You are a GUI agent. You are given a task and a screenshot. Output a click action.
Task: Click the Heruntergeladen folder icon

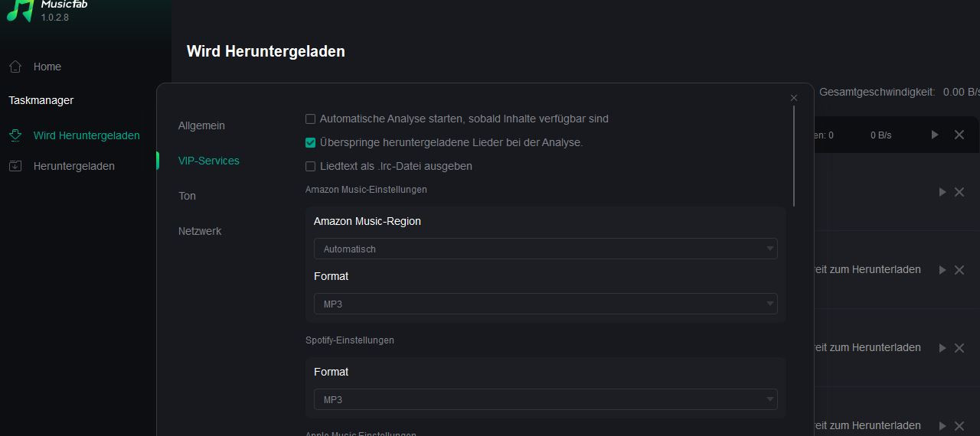click(x=15, y=166)
